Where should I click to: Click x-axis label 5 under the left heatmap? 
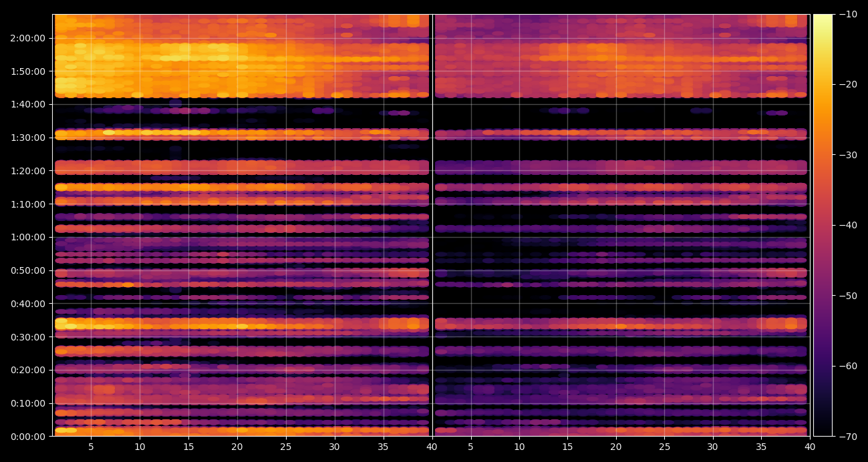coord(91,447)
